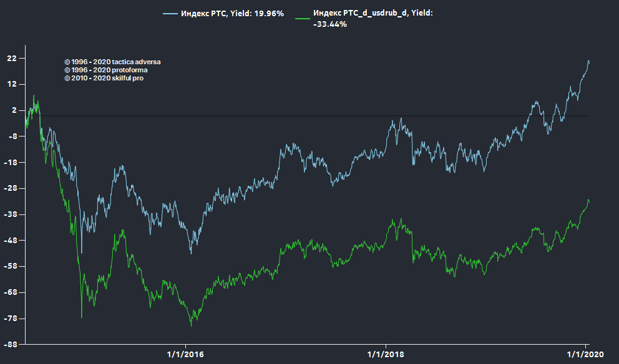Click the blue line's final peak near 2020
Screen dimensions: 619x364
pos(588,61)
